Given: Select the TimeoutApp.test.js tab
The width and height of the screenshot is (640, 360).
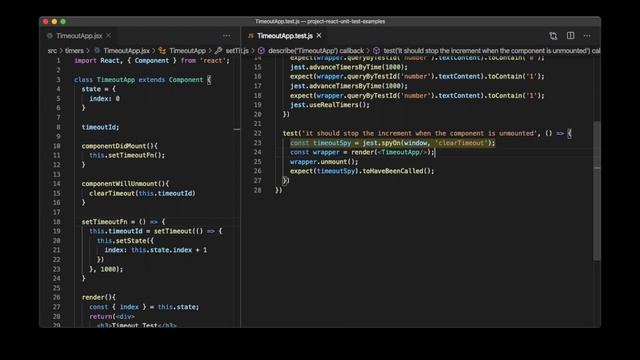Looking at the screenshot, I should coord(285,36).
